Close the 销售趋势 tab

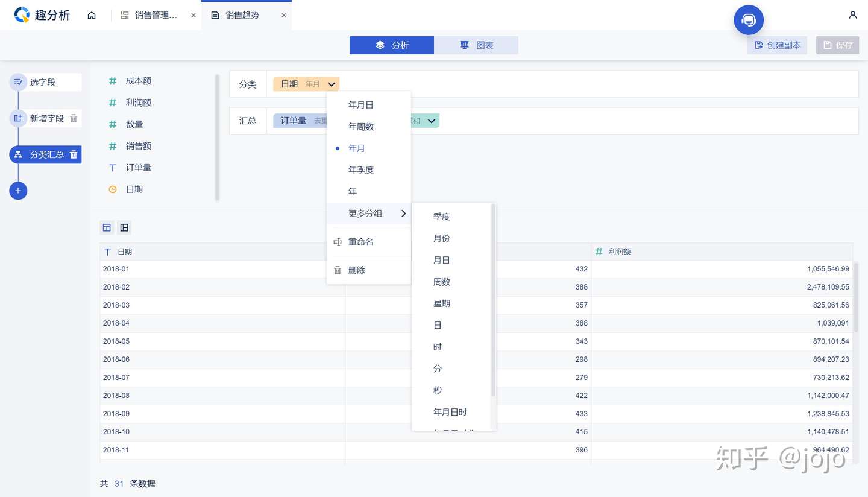pos(283,16)
